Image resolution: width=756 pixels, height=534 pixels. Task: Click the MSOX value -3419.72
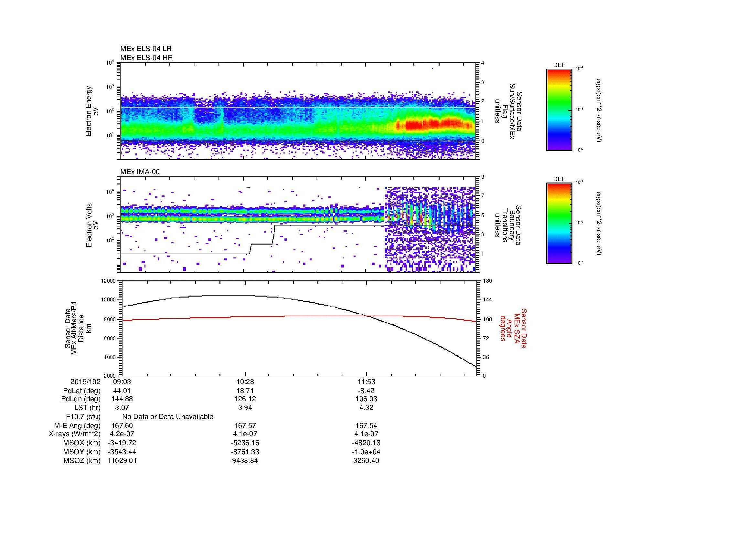coord(122,443)
